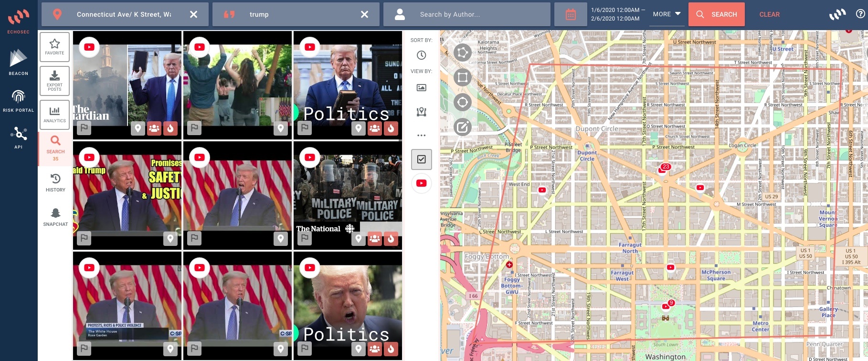Click the edit shape tool on map
The width and height of the screenshot is (868, 361).
pos(462,127)
